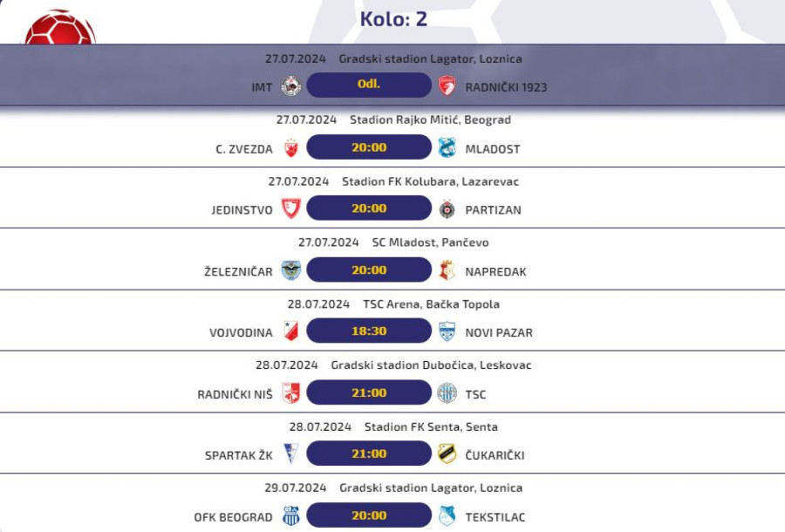Click the Partizan club crest icon
This screenshot has width=785, height=532.
click(447, 209)
